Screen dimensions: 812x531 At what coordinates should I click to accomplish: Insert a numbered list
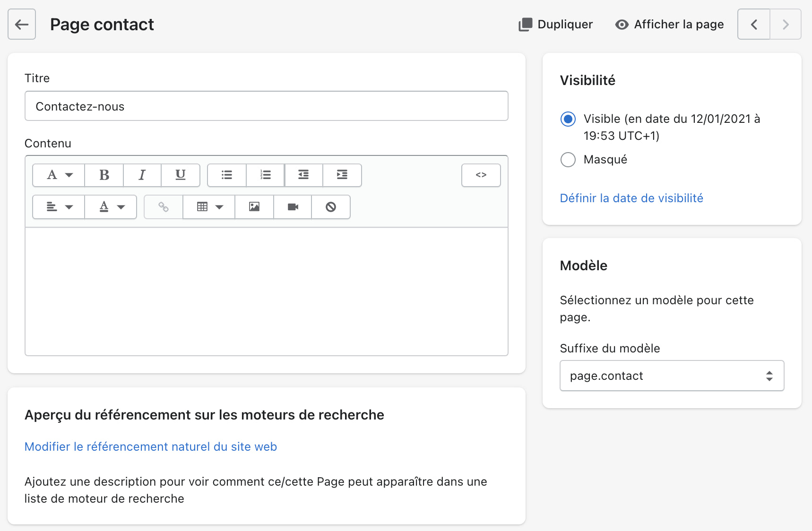coord(265,175)
